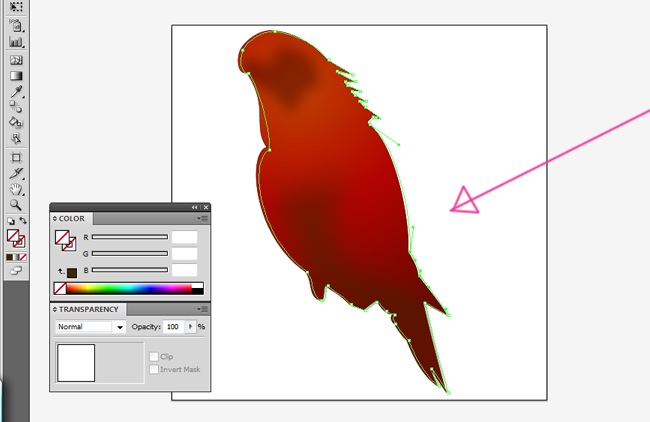Open the Color panel options menu
The image size is (650, 422).
pos(202,218)
